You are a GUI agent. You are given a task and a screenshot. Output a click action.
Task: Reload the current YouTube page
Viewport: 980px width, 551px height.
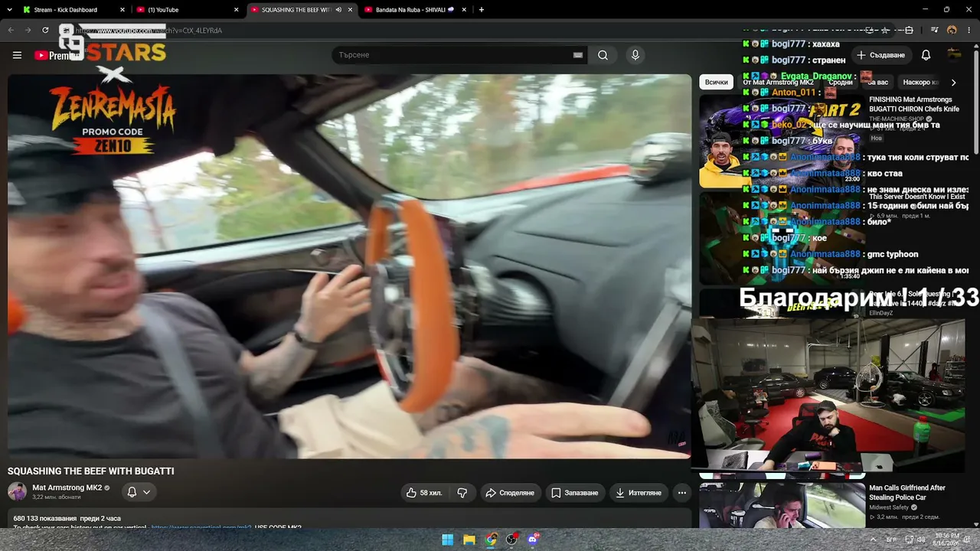tap(45, 31)
